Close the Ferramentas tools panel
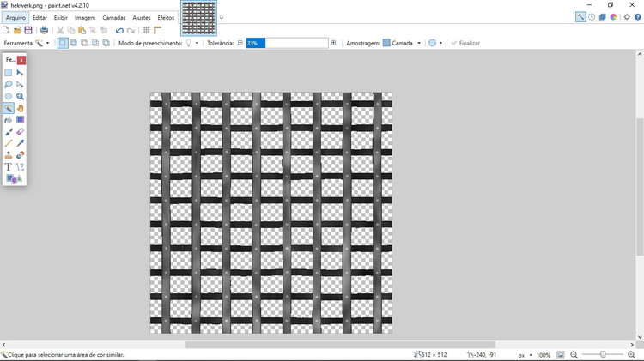644x361 pixels. pyautogui.click(x=21, y=60)
